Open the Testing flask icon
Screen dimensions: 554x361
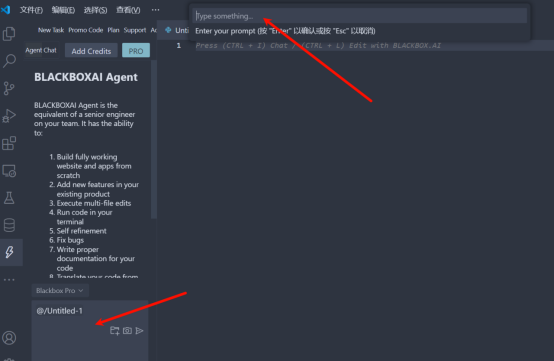click(x=9, y=198)
